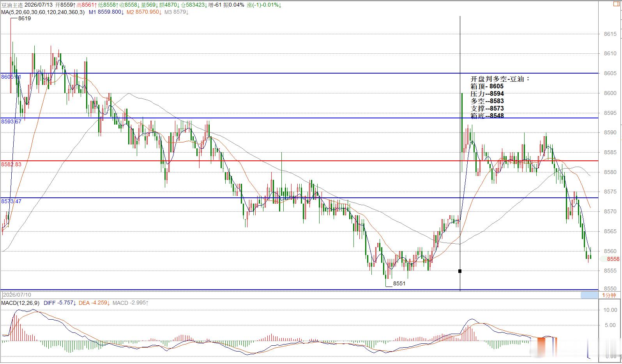The height and width of the screenshot is (364, 622).
Task: Click 8555 on the price axis
Action: [x=610, y=271]
